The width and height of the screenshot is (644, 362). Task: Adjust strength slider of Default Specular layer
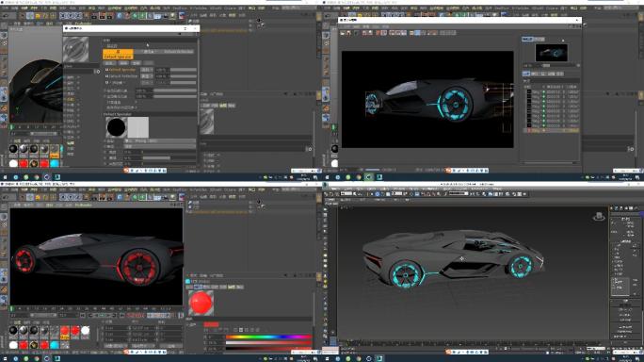coord(184,70)
